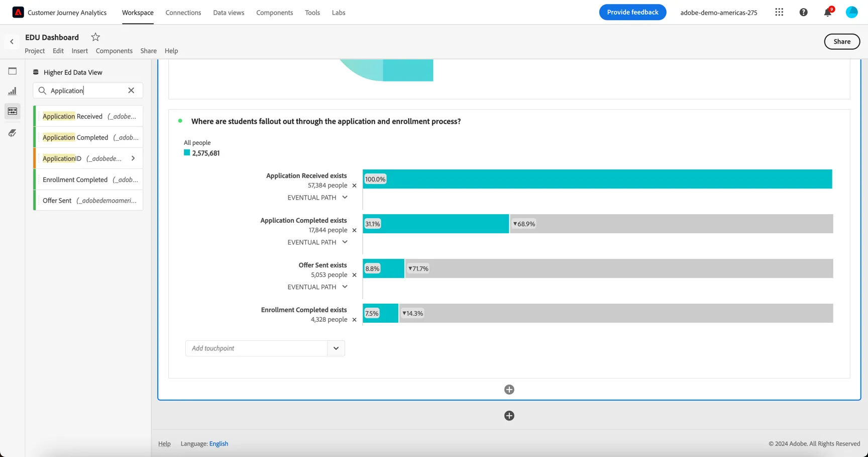868x457 pixels.
Task: Favorite the EDU Dashboard with the star
Action: (x=95, y=37)
